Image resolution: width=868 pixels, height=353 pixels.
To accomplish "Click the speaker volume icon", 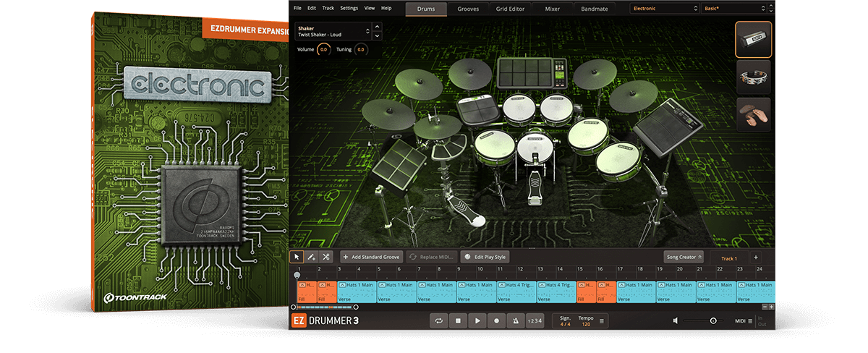I will (675, 320).
